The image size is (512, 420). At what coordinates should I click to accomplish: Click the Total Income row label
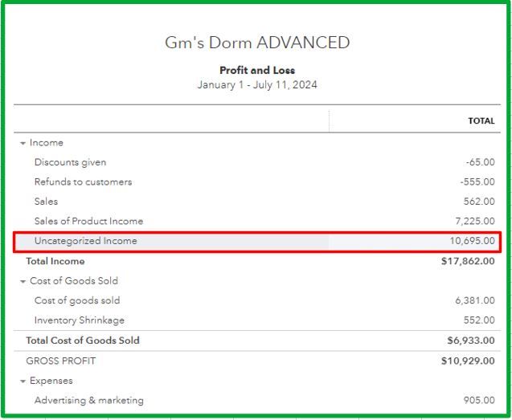click(x=55, y=261)
